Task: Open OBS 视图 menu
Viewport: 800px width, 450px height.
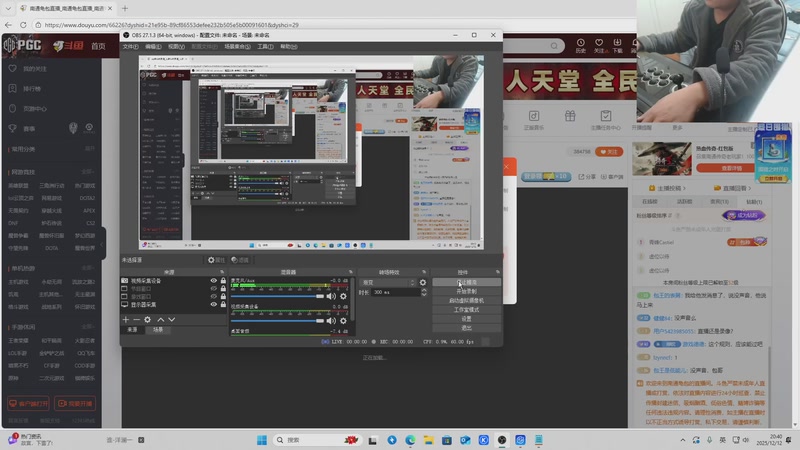Action: click(176, 46)
